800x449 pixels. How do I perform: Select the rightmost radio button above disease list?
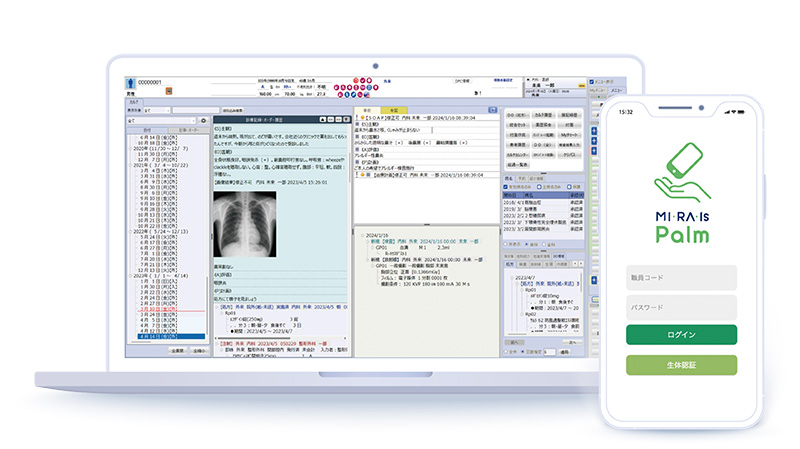point(570,186)
